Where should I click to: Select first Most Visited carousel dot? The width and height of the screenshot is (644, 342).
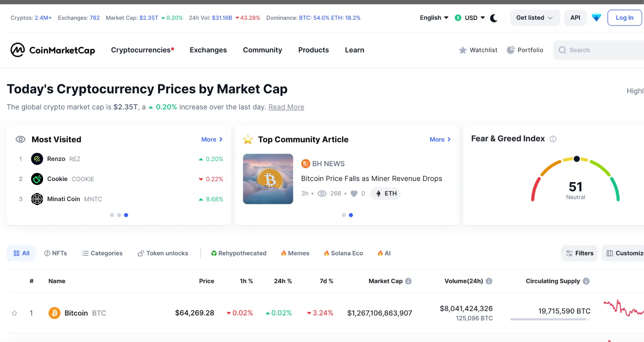coord(112,215)
